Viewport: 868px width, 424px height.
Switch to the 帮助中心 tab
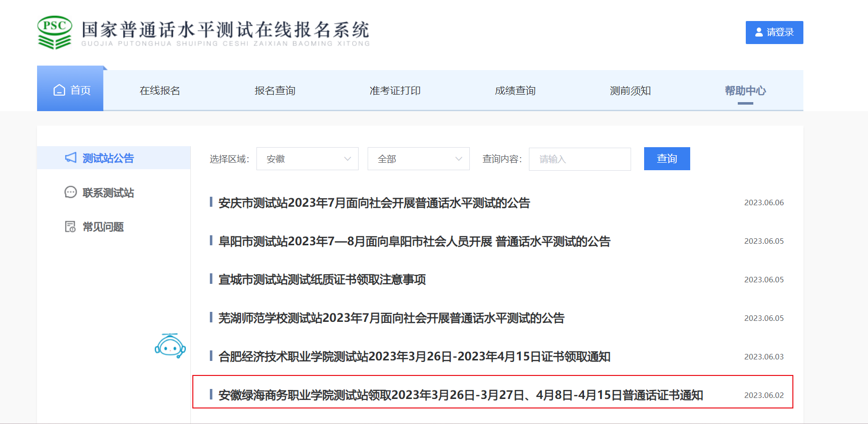click(745, 91)
